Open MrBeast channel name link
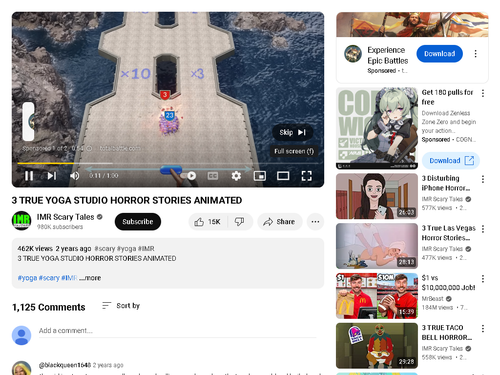This screenshot has width=500, height=375. pyautogui.click(x=433, y=298)
